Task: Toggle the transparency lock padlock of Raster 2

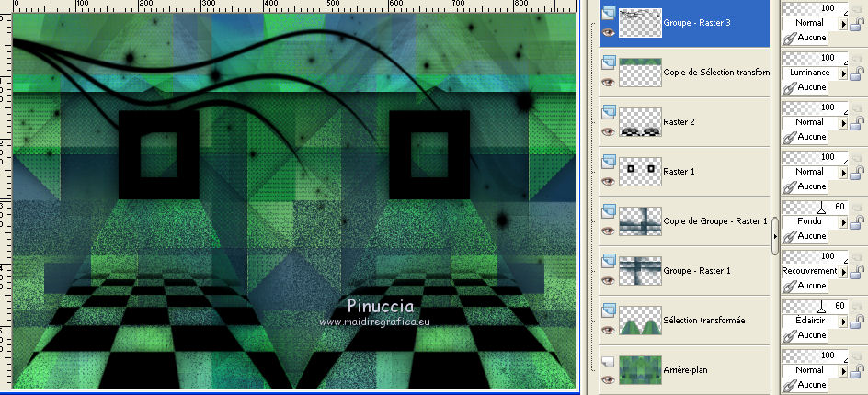Action: [x=859, y=123]
